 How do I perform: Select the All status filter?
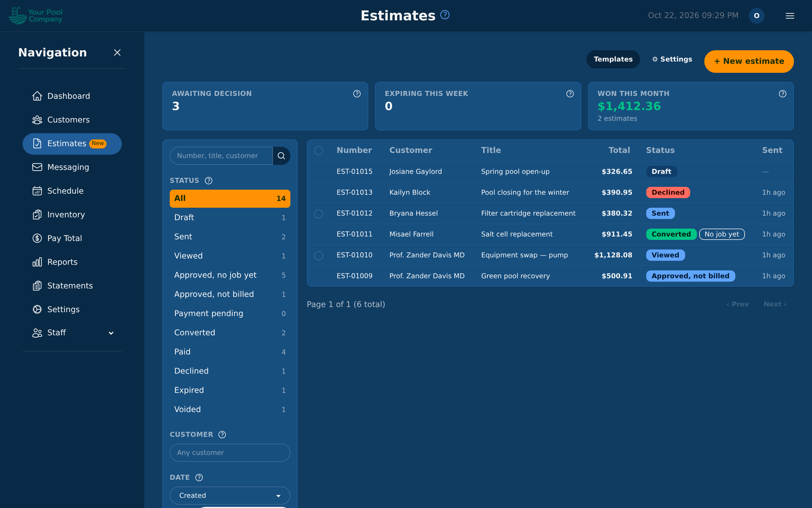coord(230,199)
